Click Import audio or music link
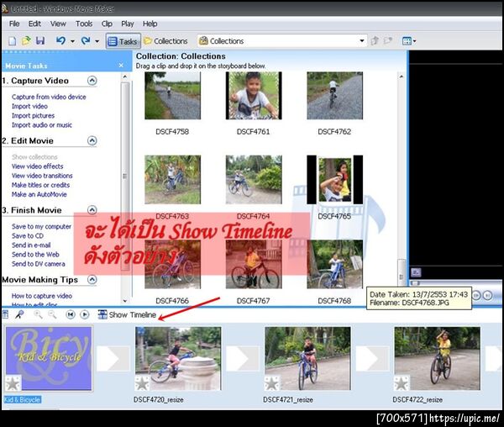This screenshot has height=427, width=504. tap(42, 124)
